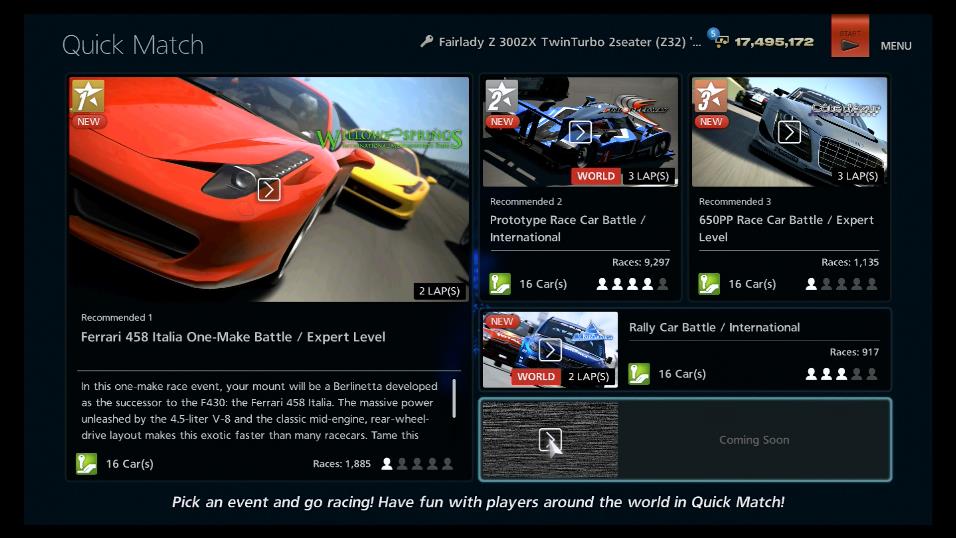Click 16 Car(s) in the Ferrari panel
The width and height of the screenshot is (956, 538).
pyautogui.click(x=130, y=464)
